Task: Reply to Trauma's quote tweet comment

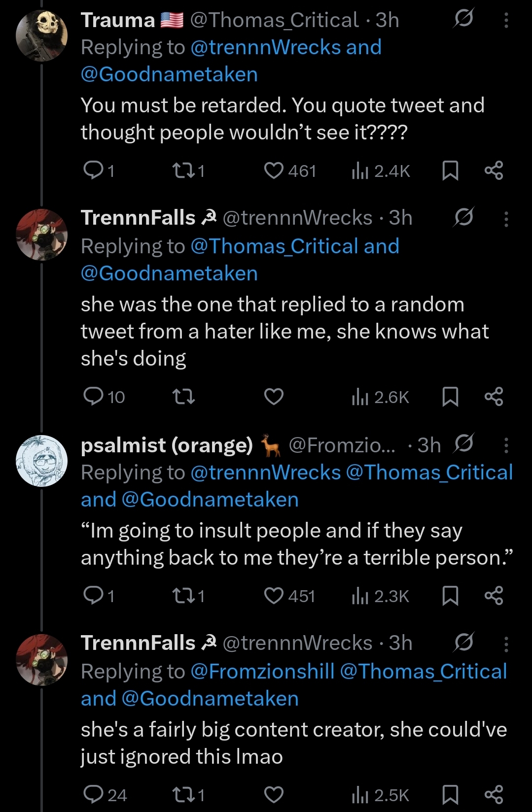Action: [93, 170]
